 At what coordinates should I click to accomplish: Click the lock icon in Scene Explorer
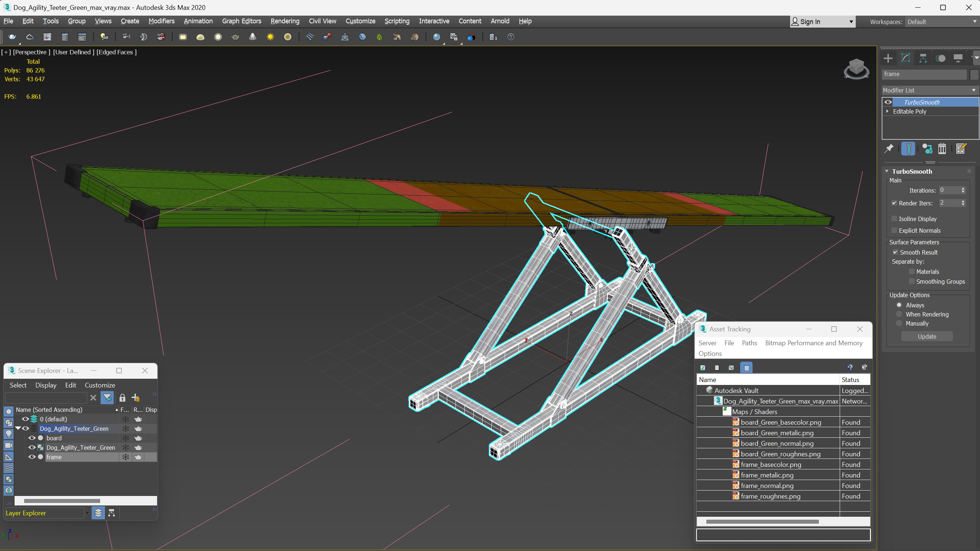(x=122, y=398)
